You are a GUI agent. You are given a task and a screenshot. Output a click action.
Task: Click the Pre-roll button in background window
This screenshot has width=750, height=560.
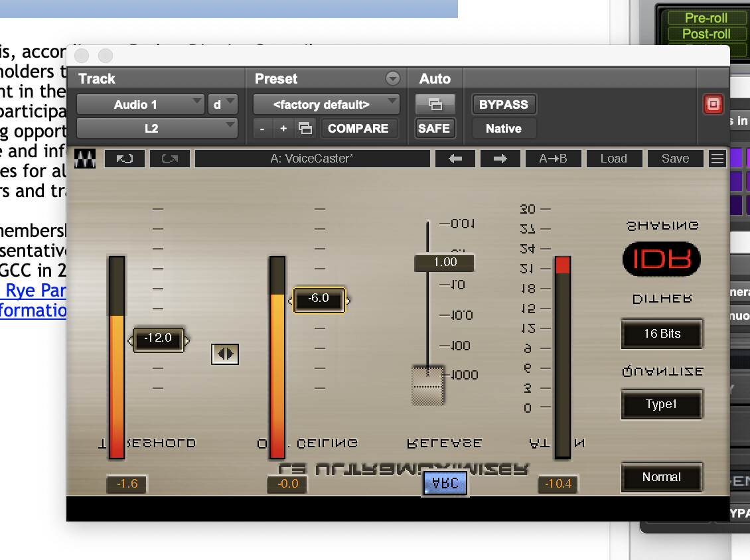point(706,18)
